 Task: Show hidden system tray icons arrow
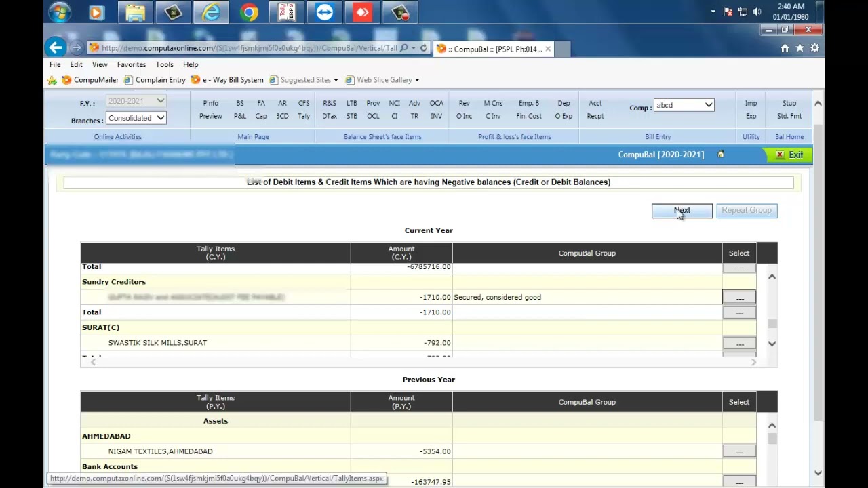coord(713,12)
